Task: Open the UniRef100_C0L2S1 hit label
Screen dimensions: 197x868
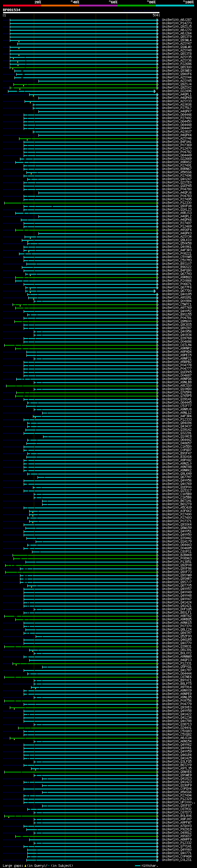Action: (x=177, y=860)
